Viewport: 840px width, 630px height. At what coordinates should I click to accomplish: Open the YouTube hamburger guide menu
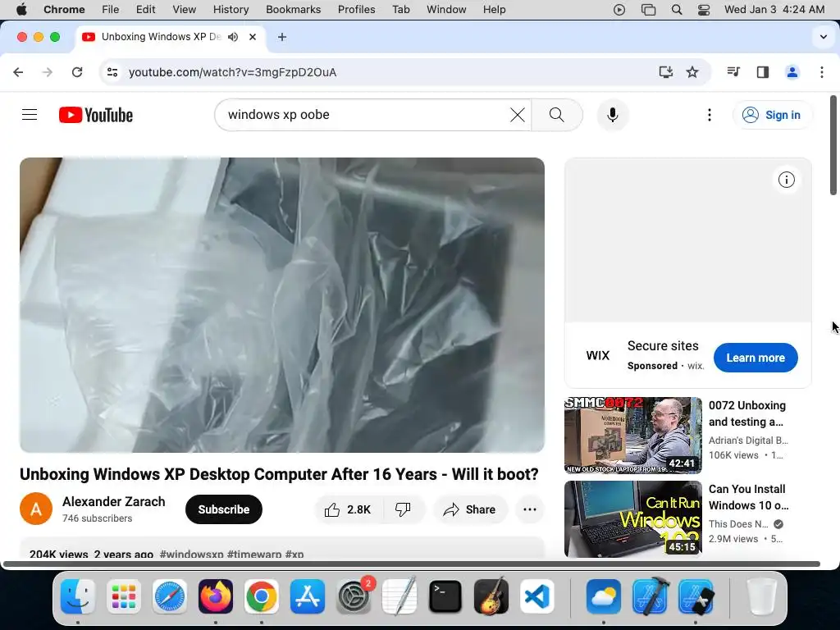(30, 115)
